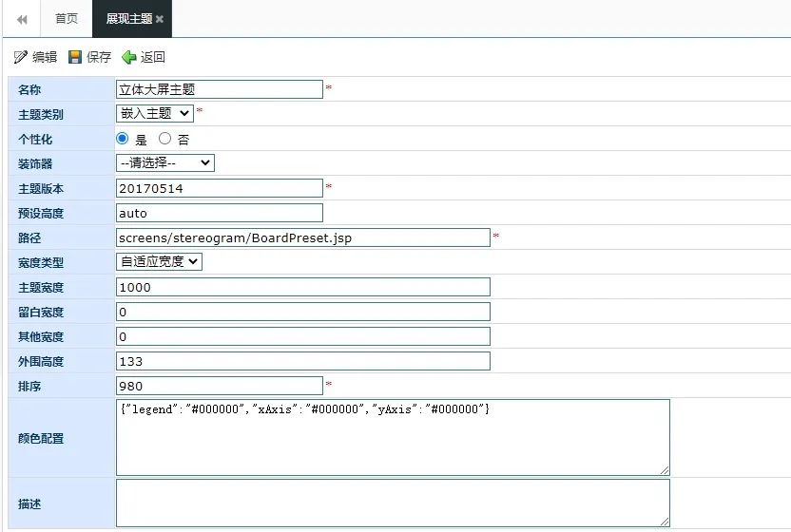Viewport: 791px width, 532px height.
Task: Click the 主题版本 row label
Action: (x=41, y=189)
